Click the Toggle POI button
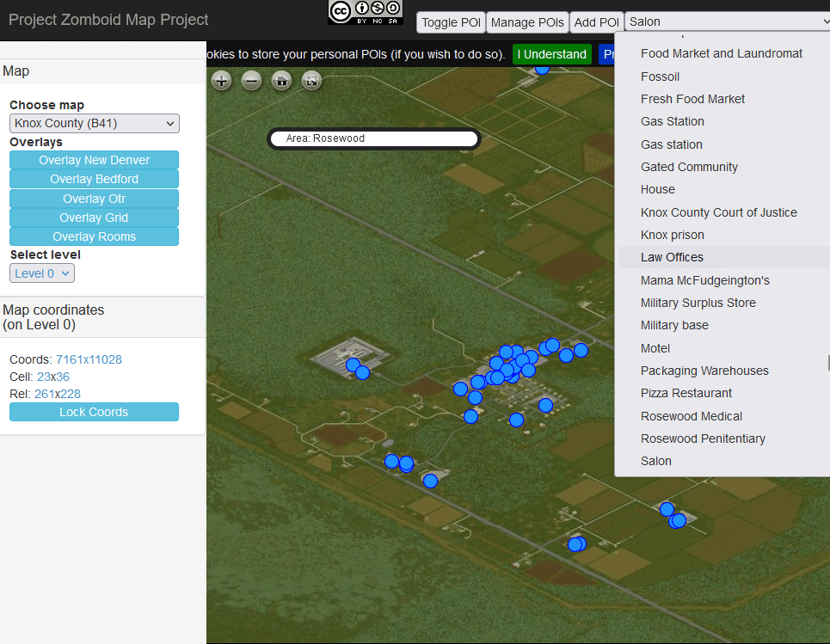This screenshot has height=644, width=830. tap(451, 22)
